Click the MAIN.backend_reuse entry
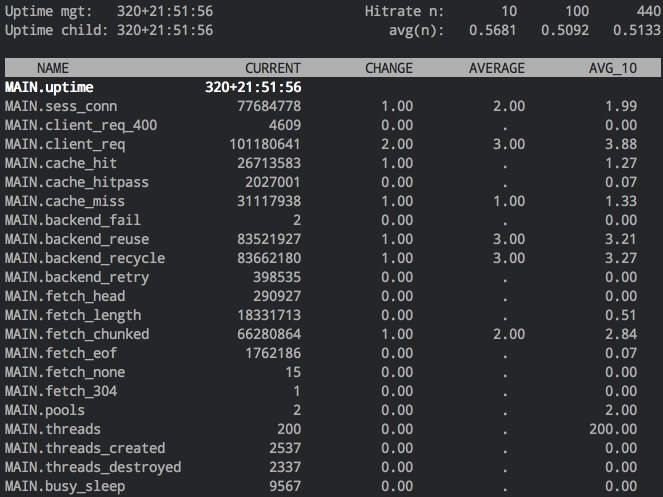 pyautogui.click(x=76, y=239)
